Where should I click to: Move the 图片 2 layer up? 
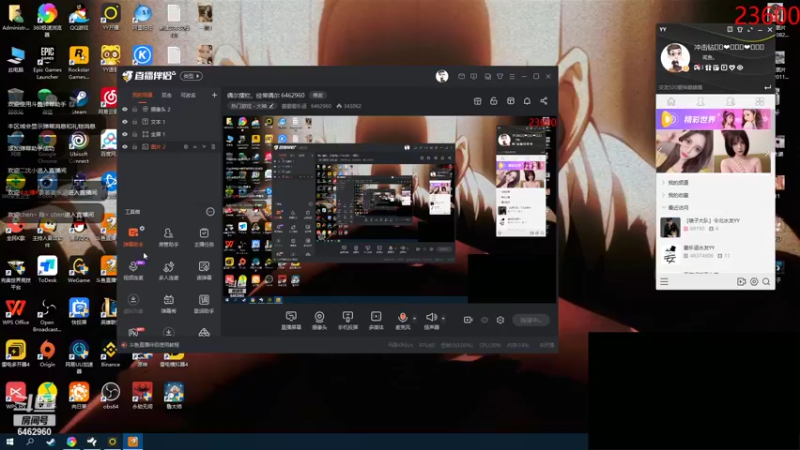[195, 147]
